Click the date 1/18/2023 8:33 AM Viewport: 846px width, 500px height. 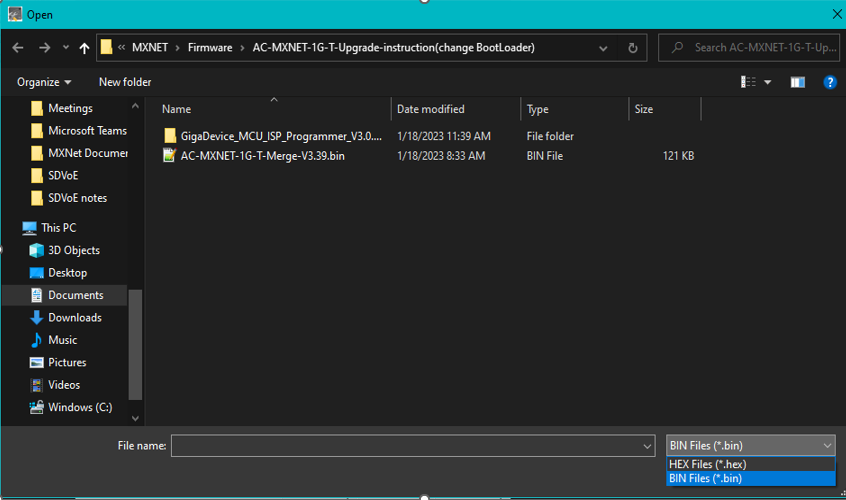(x=441, y=156)
